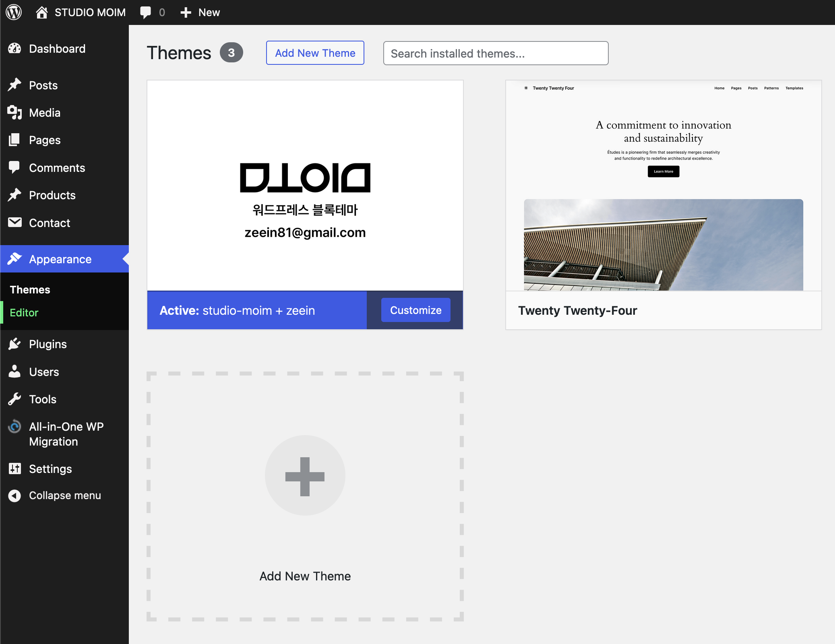
Task: Click the Products pin icon
Action: (x=14, y=195)
